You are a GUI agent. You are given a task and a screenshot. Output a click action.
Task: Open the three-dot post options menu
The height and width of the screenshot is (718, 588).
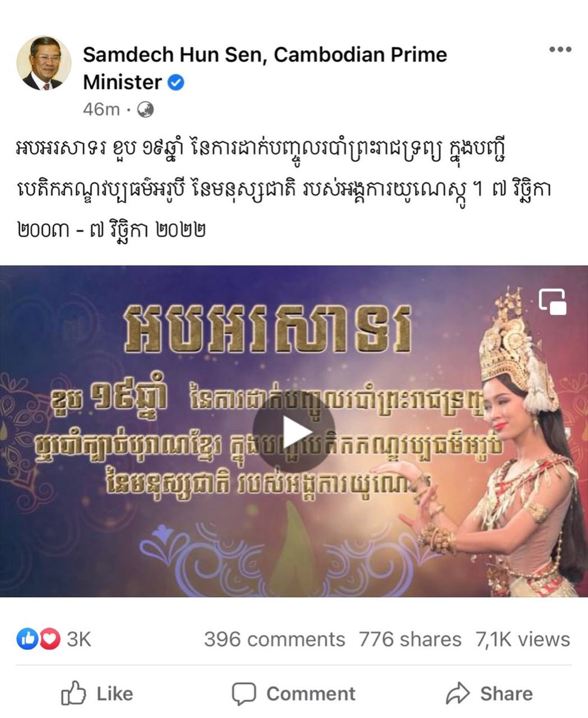(x=560, y=50)
